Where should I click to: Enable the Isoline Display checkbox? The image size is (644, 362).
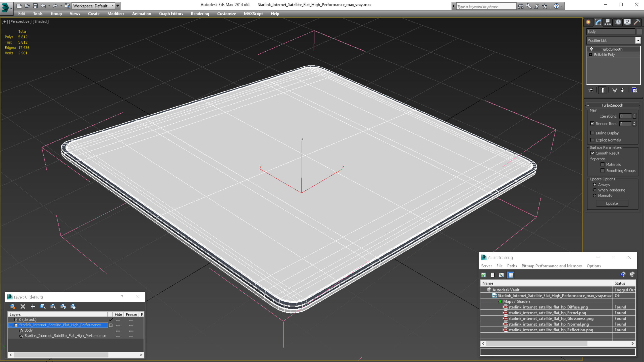(592, 133)
